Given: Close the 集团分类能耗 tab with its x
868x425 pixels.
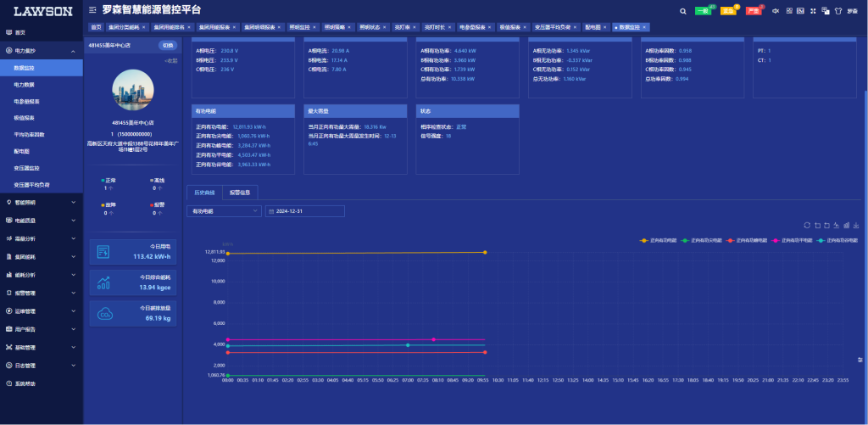Looking at the screenshot, I should 144,27.
